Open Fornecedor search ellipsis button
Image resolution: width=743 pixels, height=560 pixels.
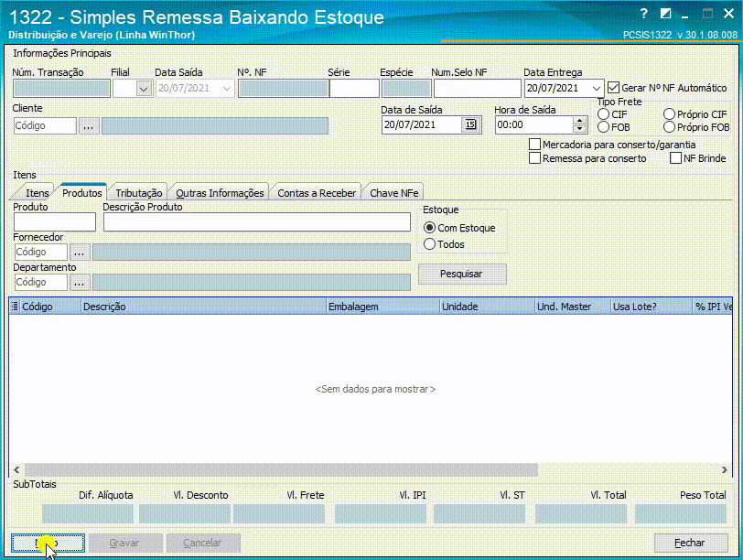tap(79, 252)
